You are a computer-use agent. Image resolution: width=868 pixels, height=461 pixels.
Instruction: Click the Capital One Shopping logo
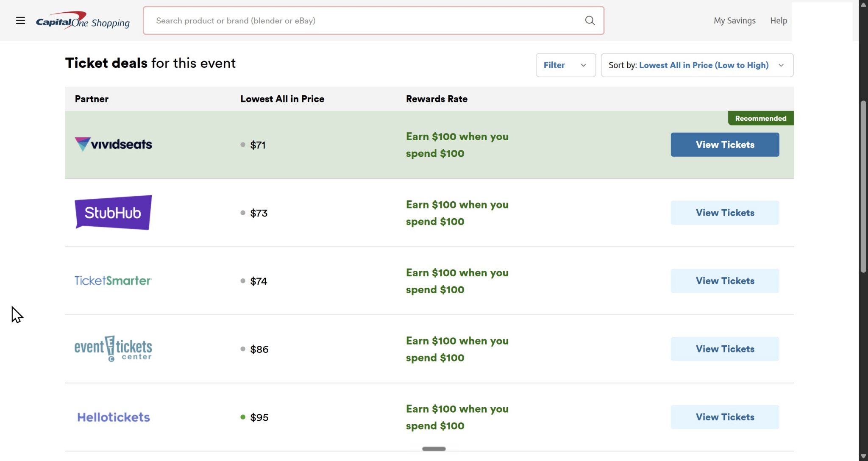coord(83,20)
